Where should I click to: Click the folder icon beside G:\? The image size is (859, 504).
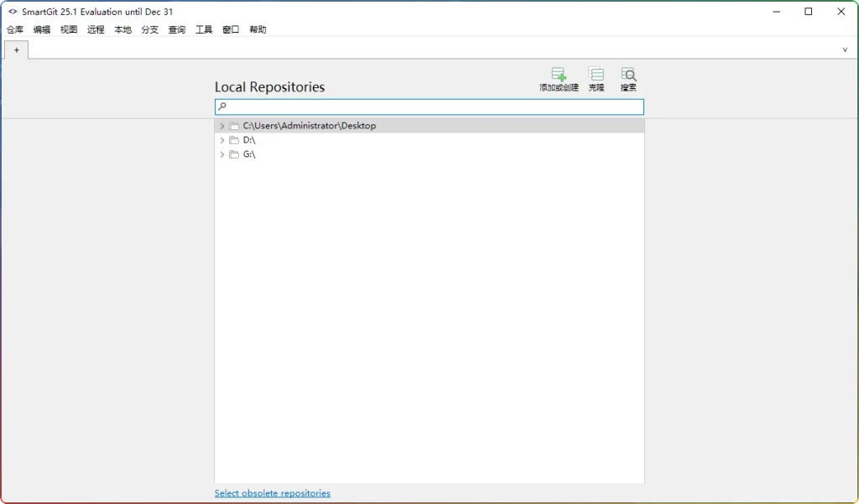[x=233, y=153]
